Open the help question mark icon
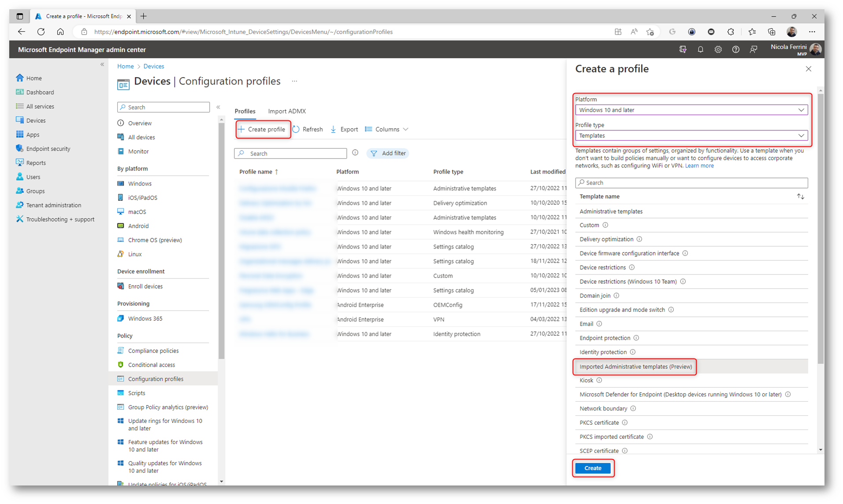This screenshot has height=504, width=843. coord(735,50)
